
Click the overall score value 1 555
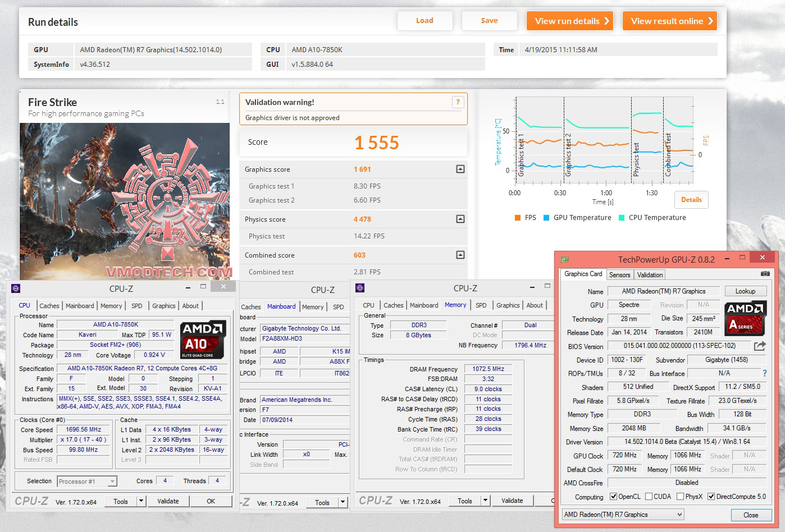coord(377,143)
